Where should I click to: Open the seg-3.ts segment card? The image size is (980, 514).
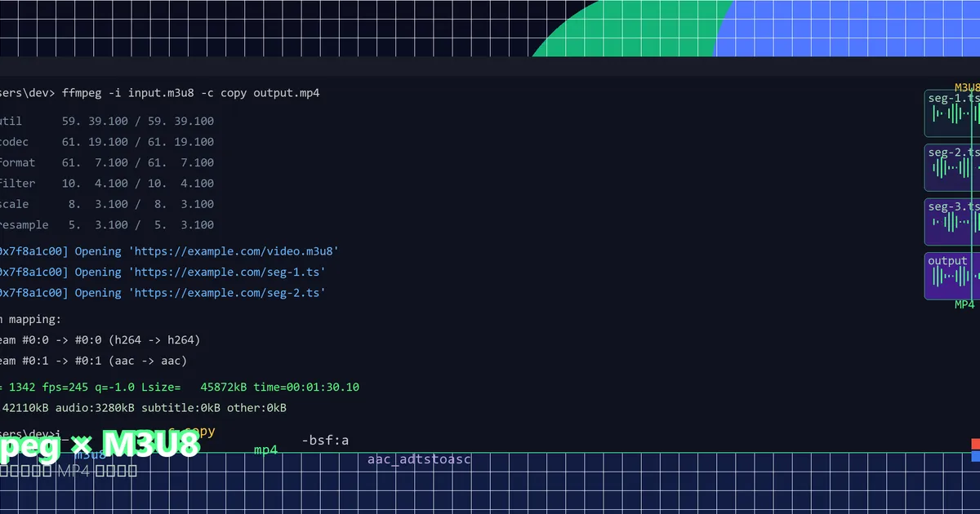pyautogui.click(x=952, y=222)
